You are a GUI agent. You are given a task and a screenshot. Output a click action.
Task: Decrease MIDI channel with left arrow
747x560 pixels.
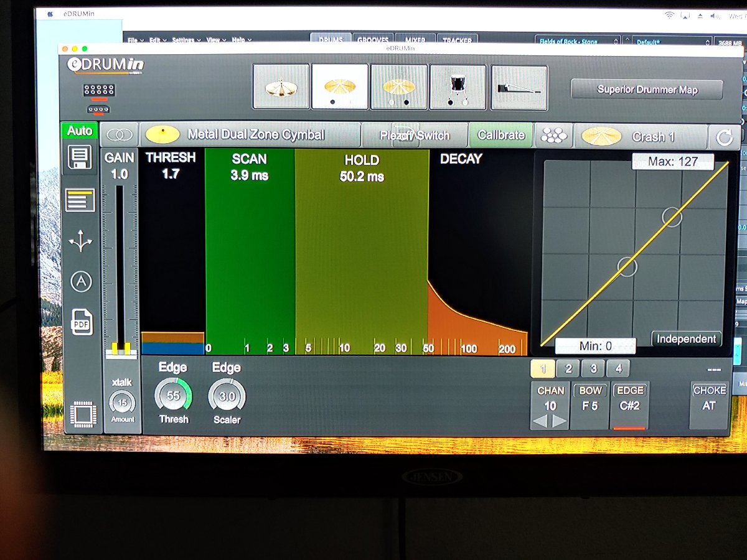pyautogui.click(x=540, y=421)
